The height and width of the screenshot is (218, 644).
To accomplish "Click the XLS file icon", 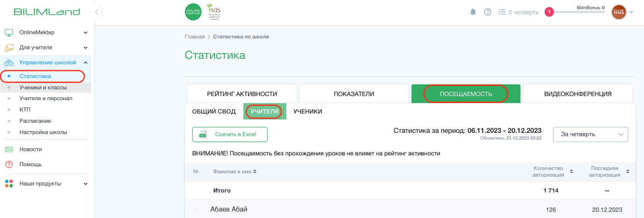I will (x=203, y=134).
